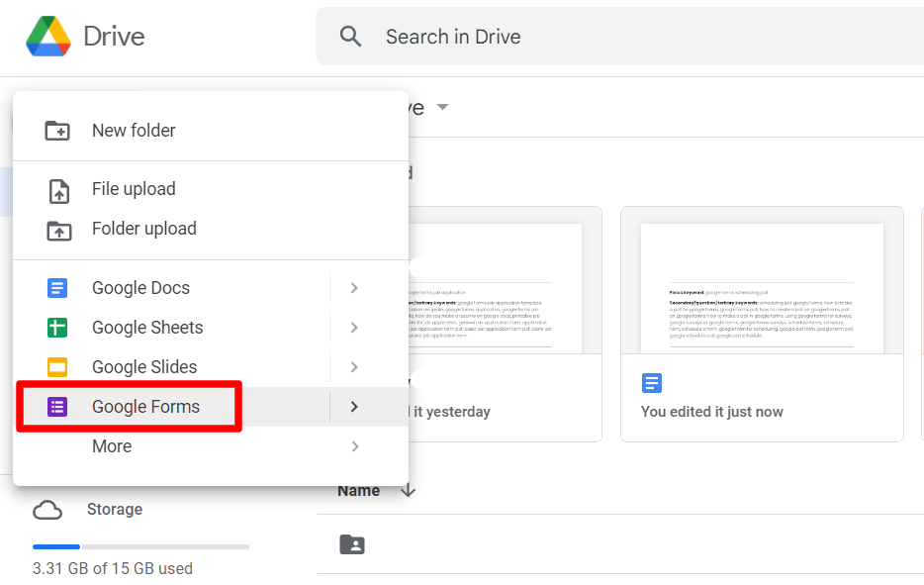Screen dimensions: 924x585
Task: Open the document edited yesterday
Action: [505, 324]
